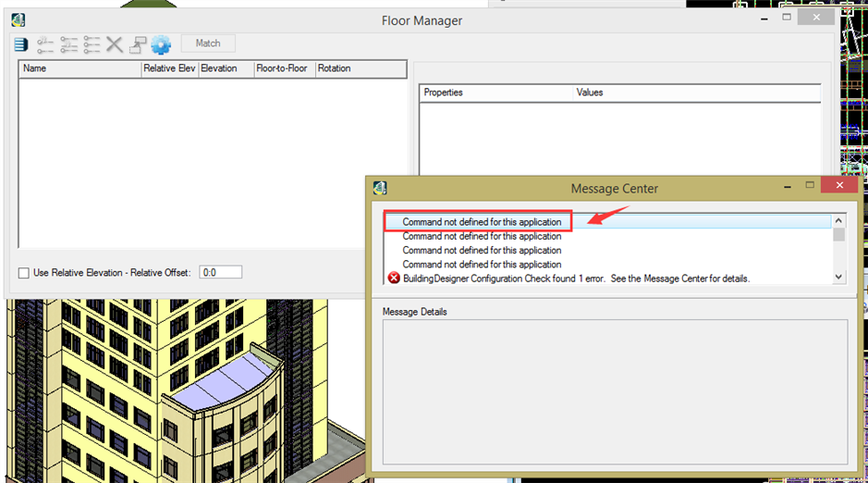Click the Floor-to-Floor column header
Image resolution: width=868 pixels, height=483 pixels.
point(285,68)
